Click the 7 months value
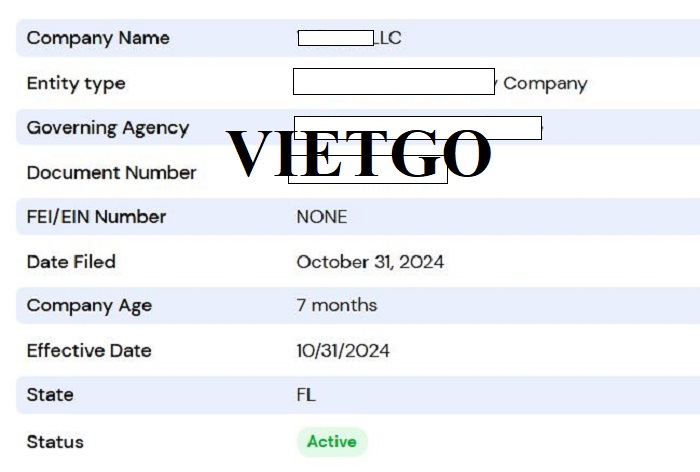This screenshot has height=472, width=700. pyautogui.click(x=337, y=305)
